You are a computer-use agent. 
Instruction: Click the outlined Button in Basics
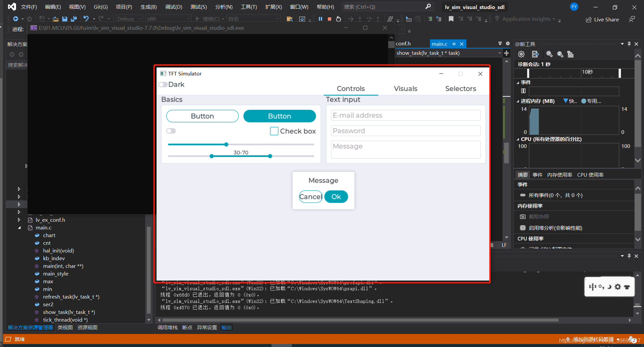[202, 116]
